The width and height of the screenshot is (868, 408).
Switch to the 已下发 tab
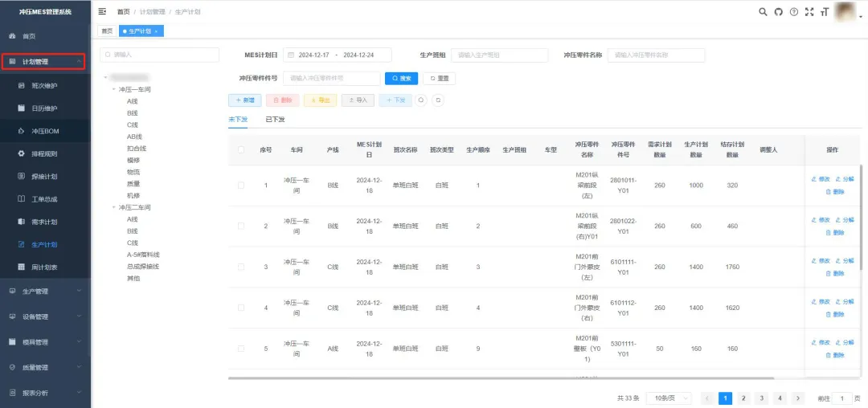tap(276, 120)
